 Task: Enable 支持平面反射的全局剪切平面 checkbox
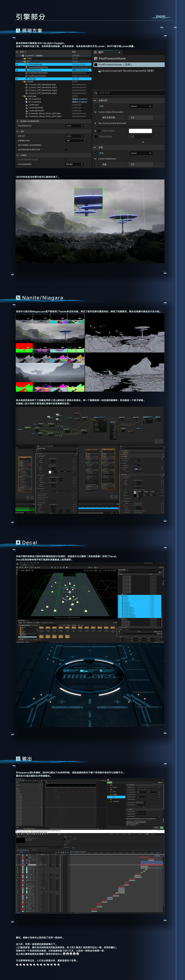tap(66, 150)
